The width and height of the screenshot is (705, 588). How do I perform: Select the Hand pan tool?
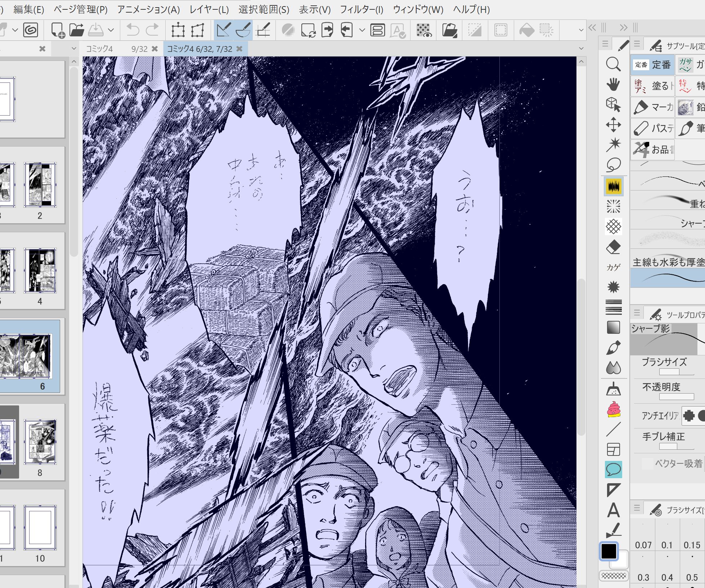(x=613, y=85)
